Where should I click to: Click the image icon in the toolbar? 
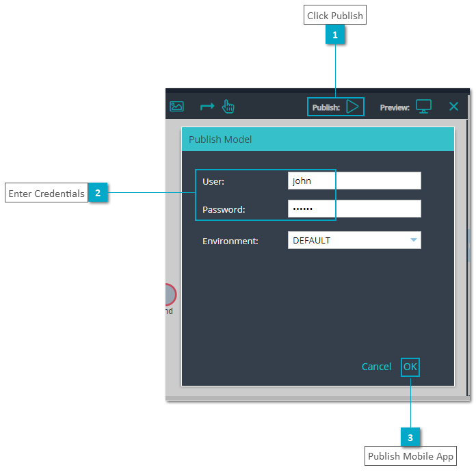click(x=176, y=107)
